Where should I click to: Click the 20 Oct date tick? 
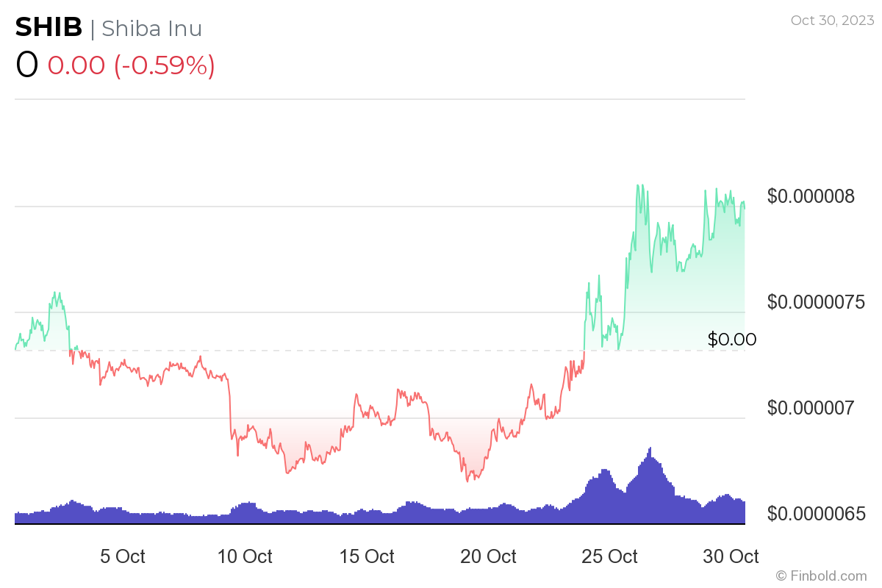[x=488, y=556]
